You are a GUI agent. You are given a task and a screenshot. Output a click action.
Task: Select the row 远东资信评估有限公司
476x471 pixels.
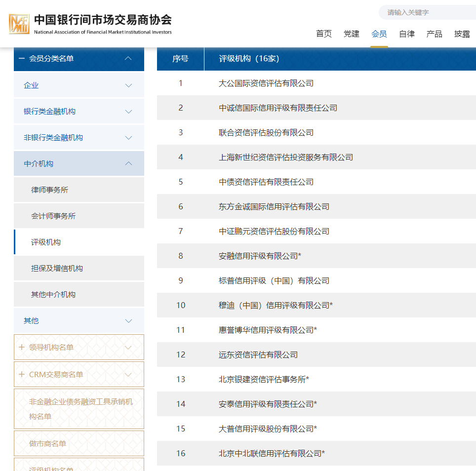(x=317, y=354)
